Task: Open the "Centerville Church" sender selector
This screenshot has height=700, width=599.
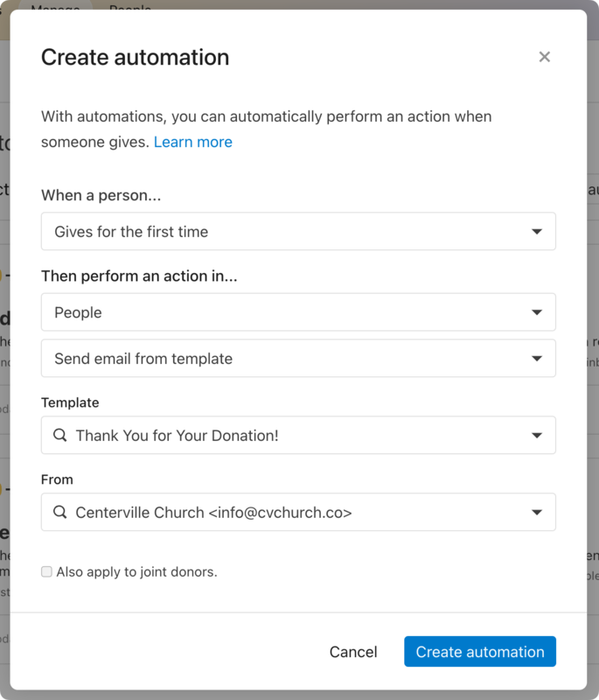Action: click(298, 512)
